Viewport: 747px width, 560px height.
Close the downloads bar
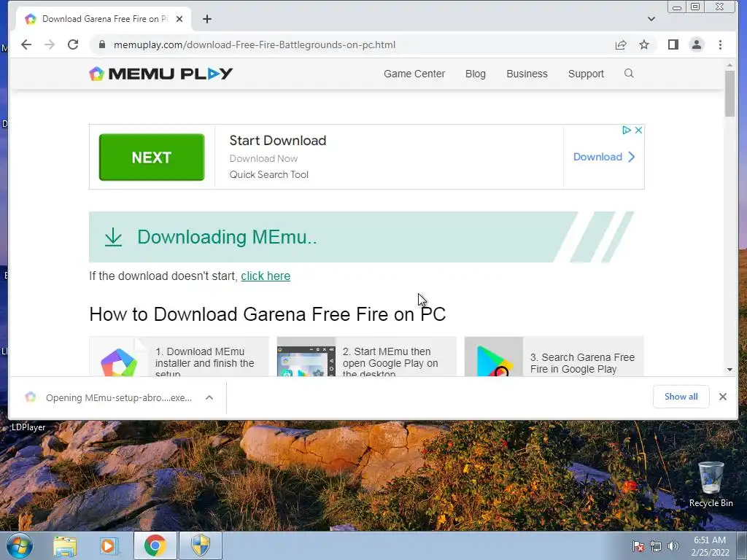pos(723,397)
